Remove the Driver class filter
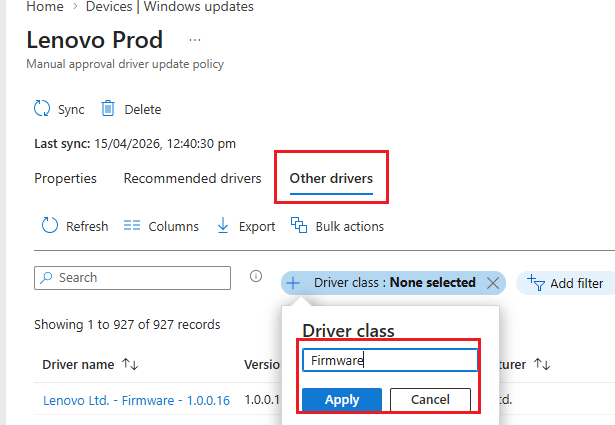Screen dimensions: 615x425 pos(492,283)
